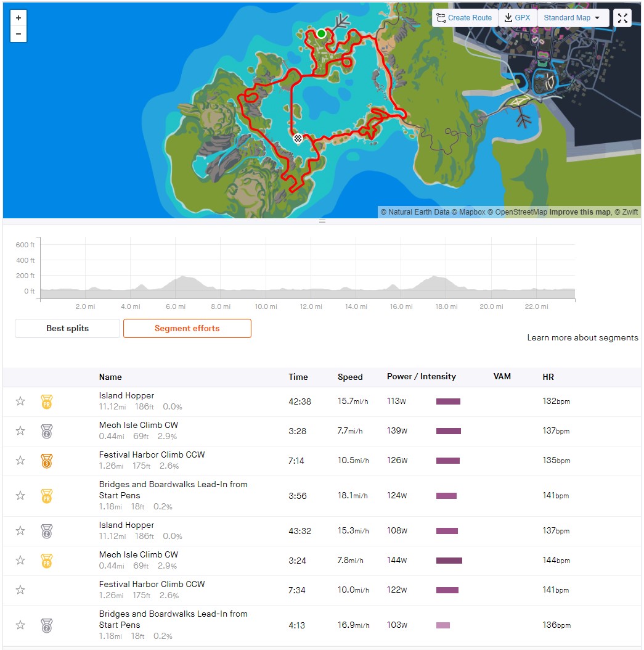This screenshot has height=650, width=644.
Task: Click the PR medal for Island Hopper 42:38
Action: [47, 401]
